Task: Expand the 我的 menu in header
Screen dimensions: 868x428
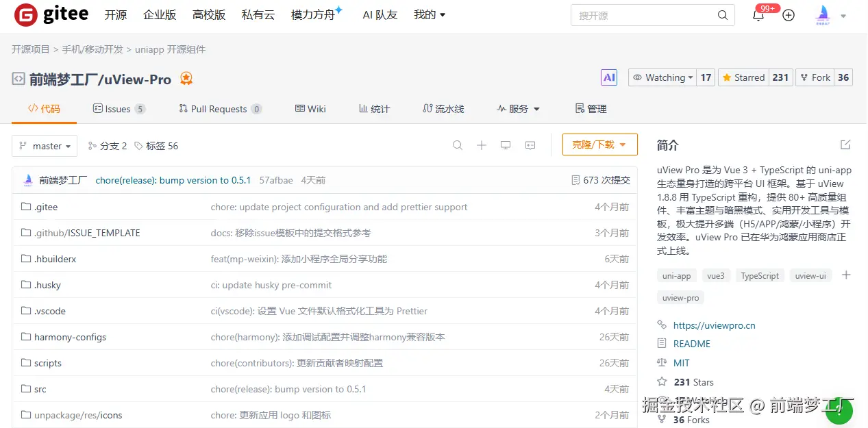Action: point(430,15)
